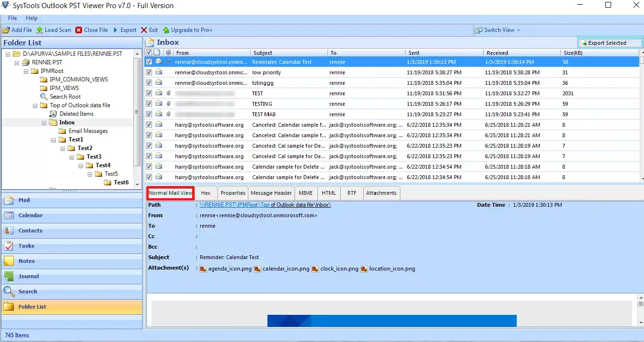The image size is (644, 342).
Task: Collapse the Test2 folder node
Action: [x=62, y=148]
